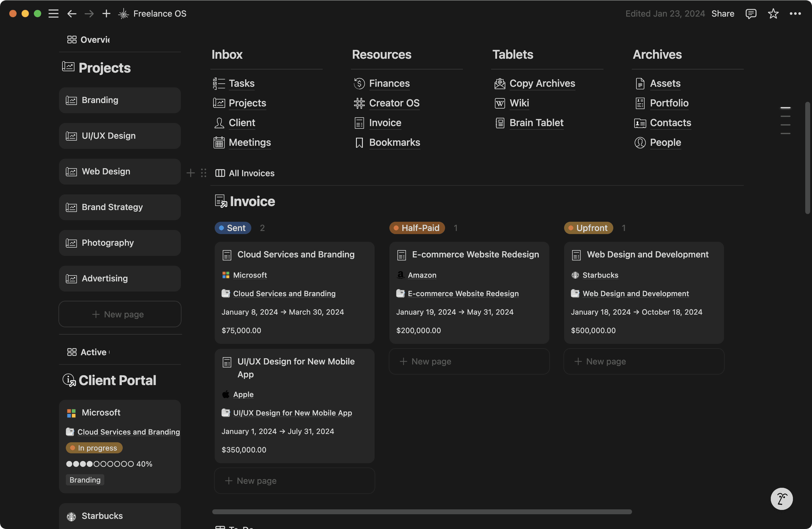The height and width of the screenshot is (529, 812).
Task: Click the Creator OS hashtag icon
Action: pos(359,103)
